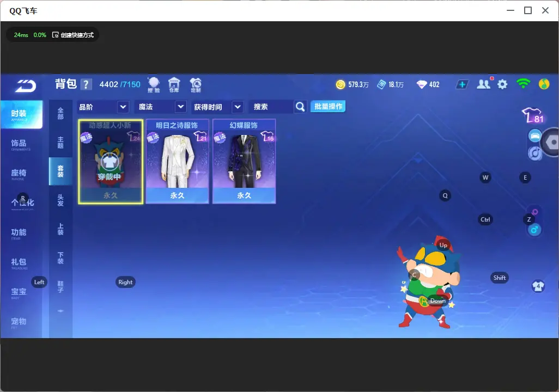Click the Up key overlay button
Screen dimensions: 559x392
tap(443, 245)
